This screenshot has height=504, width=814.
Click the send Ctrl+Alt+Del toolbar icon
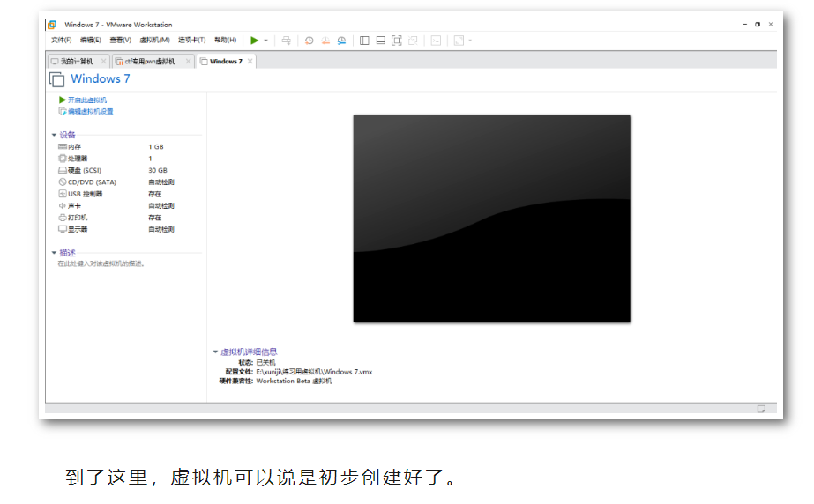click(x=286, y=41)
